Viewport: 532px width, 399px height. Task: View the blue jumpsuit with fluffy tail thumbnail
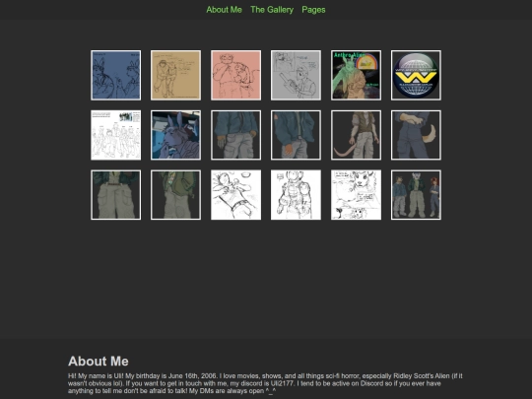click(x=416, y=135)
